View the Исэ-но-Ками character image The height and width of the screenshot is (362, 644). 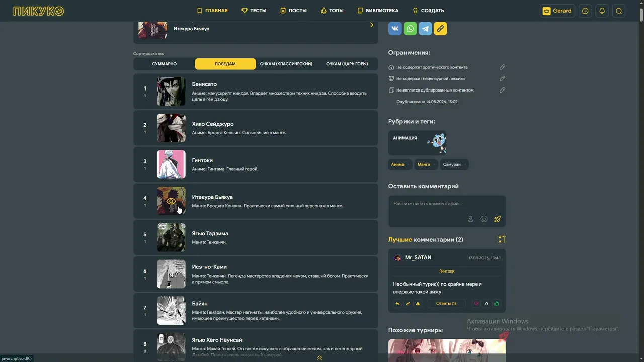coord(171,274)
